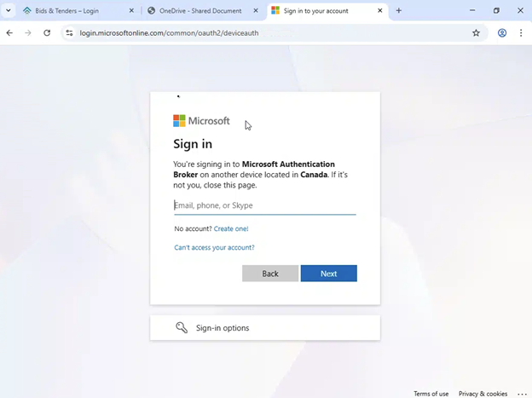Open the tab search dropdown arrow
Image resolution: width=532 pixels, height=398 pixels.
click(9, 10)
